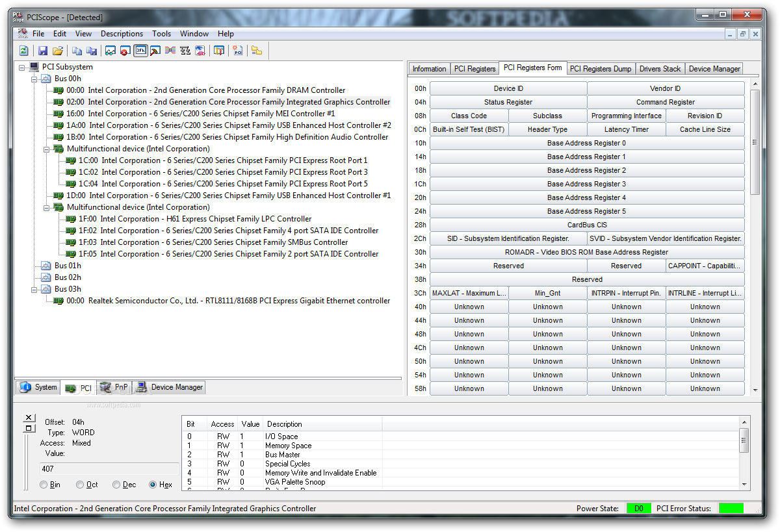Image resolution: width=780 pixels, height=532 pixels.
Task: Click the copy-and-save toolbar icon
Action: coord(92,51)
